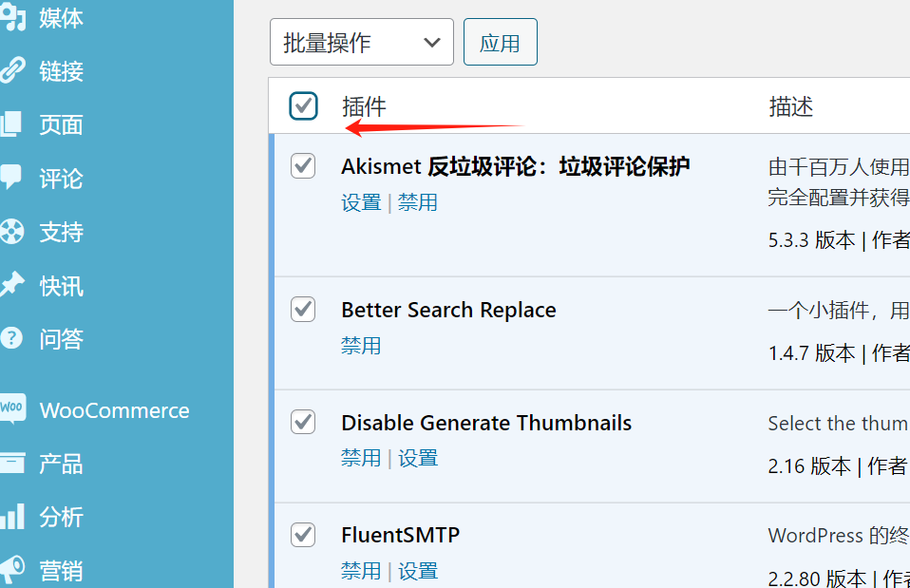This screenshot has width=910, height=588.
Task: Open 设置 for Disable Generate Thumbnails
Action: tap(418, 458)
